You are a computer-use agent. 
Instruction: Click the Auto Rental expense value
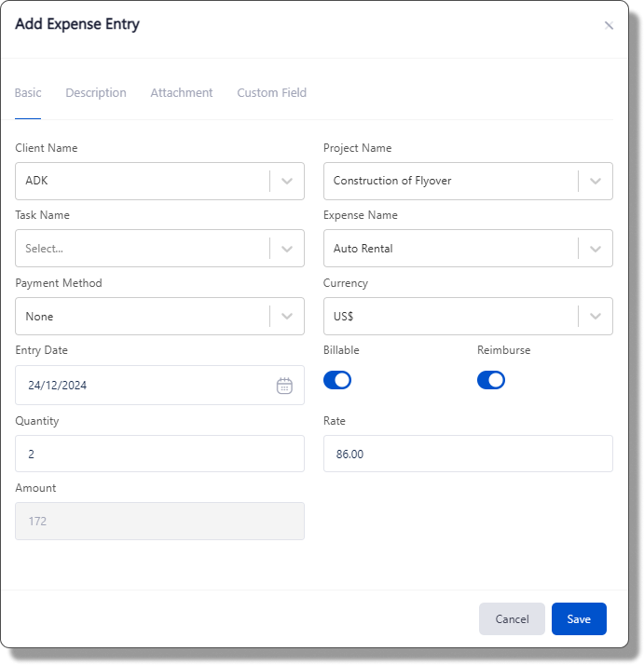[363, 249]
